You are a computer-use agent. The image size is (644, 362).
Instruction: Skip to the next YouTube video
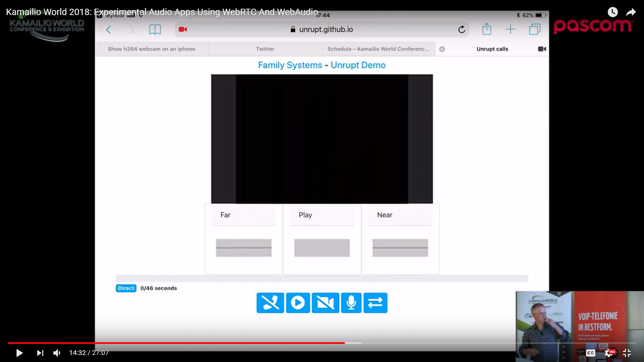click(40, 353)
